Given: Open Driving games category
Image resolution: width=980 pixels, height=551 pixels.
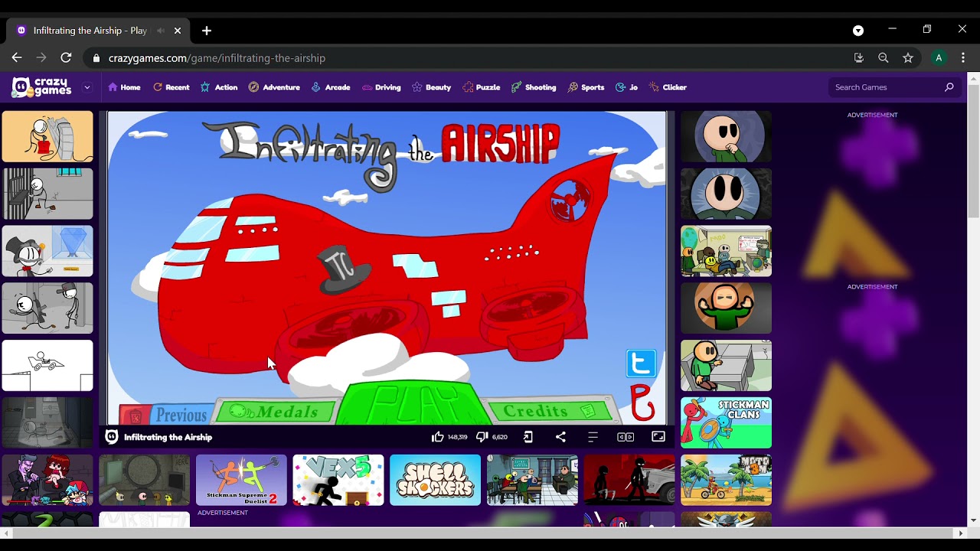Looking at the screenshot, I should [381, 87].
